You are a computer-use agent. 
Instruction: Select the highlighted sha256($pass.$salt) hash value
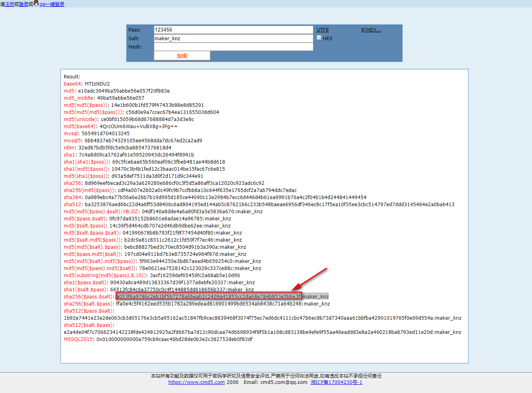click(209, 296)
